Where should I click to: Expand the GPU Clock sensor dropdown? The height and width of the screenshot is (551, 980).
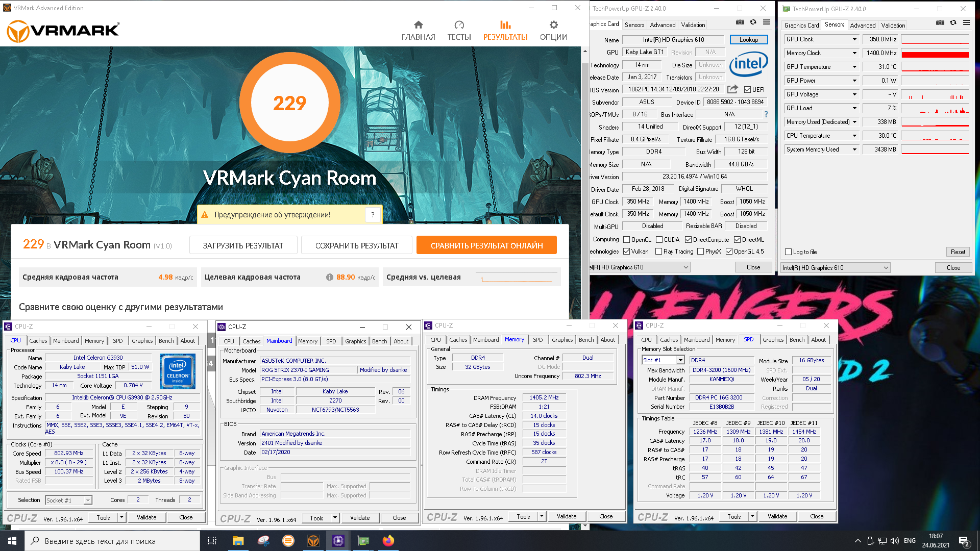(x=854, y=39)
